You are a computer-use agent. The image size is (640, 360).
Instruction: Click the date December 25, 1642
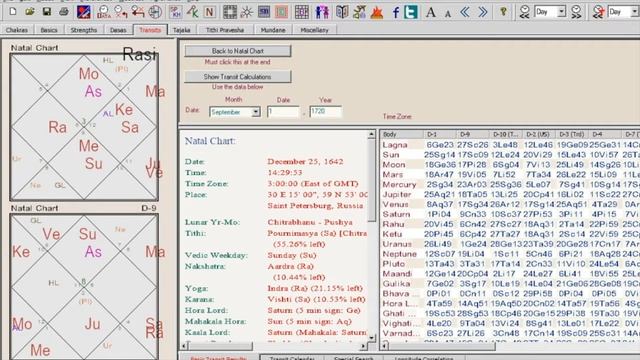coord(305,161)
